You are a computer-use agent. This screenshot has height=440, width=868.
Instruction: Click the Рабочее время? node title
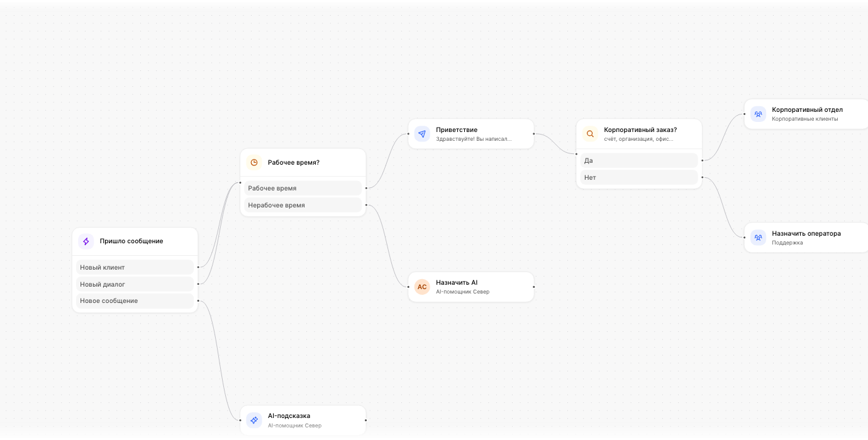pyautogui.click(x=294, y=162)
